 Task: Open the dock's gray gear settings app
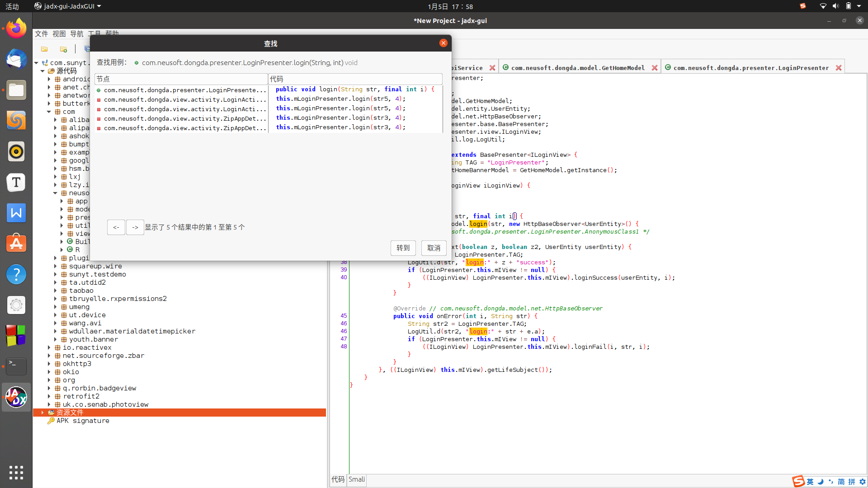[16, 305]
